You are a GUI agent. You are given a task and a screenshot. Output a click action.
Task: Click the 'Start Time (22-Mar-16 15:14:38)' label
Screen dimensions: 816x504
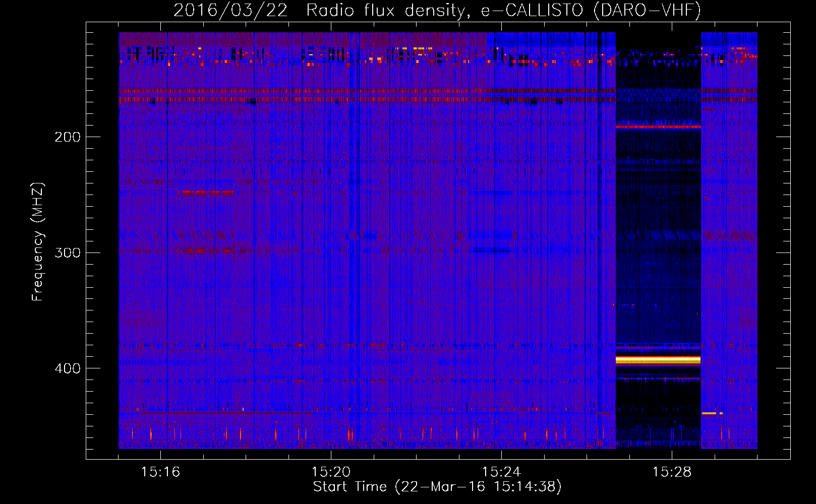437,487
